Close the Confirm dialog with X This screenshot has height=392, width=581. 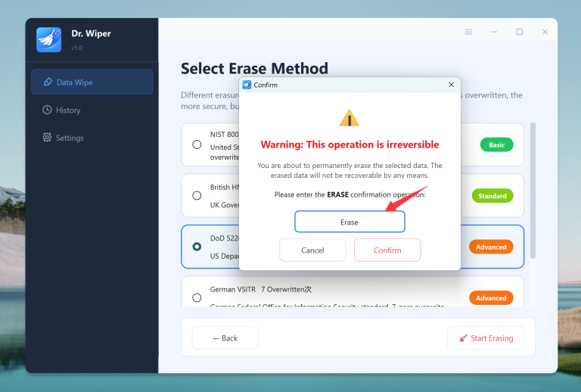coord(452,85)
